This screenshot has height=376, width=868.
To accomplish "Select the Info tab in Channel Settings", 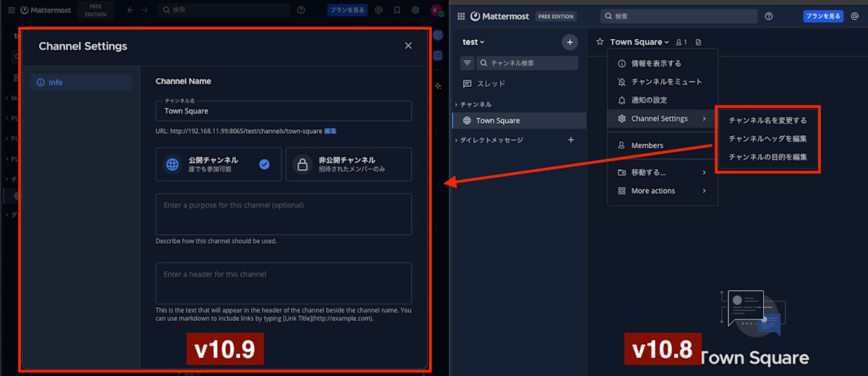I will coord(81,82).
